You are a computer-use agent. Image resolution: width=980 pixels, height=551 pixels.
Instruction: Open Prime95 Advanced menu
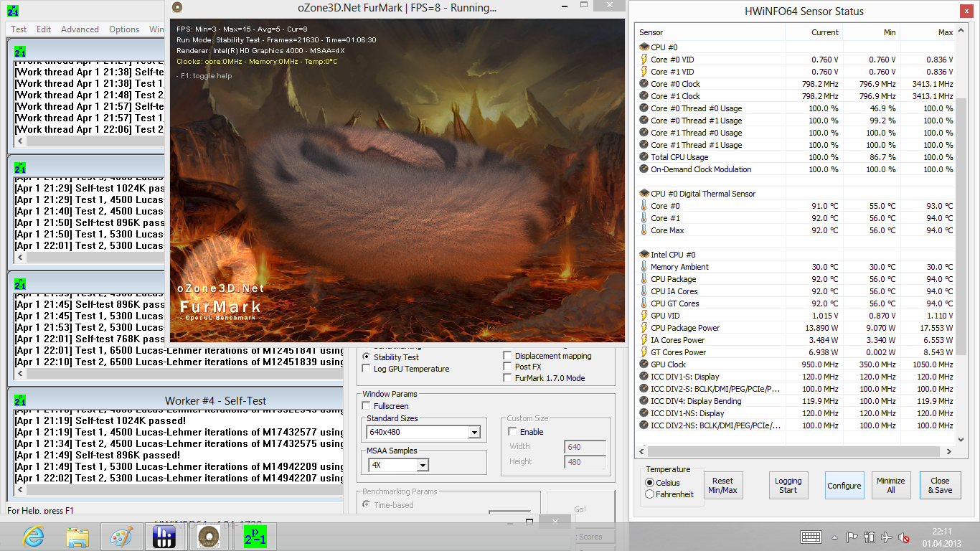80,29
